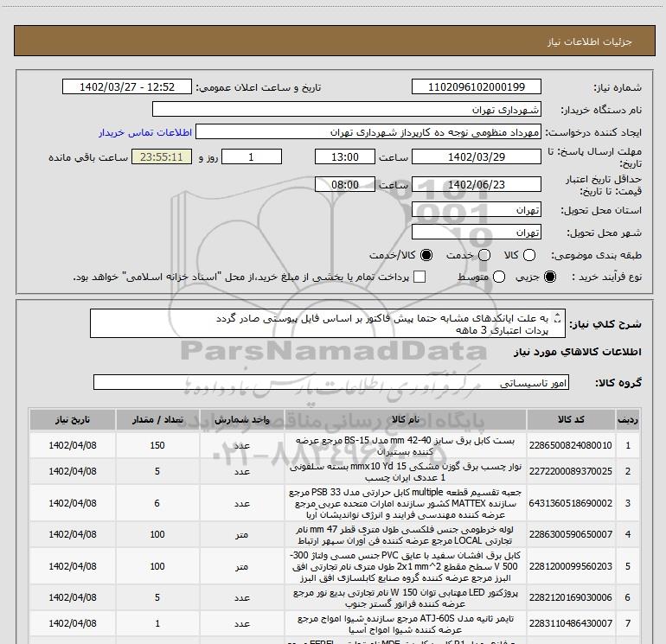Click the delivery city field
This screenshot has height=644, width=666.
pyautogui.click(x=476, y=233)
